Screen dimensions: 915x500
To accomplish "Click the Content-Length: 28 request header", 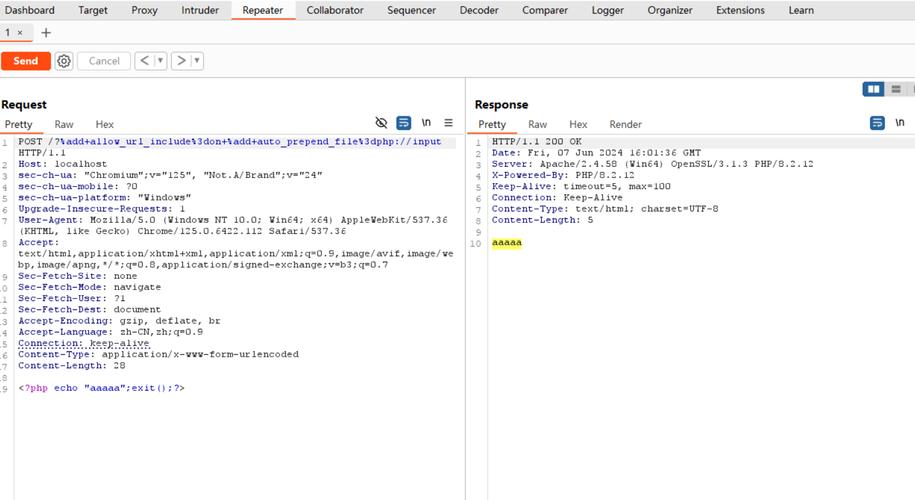I will (x=72, y=366).
